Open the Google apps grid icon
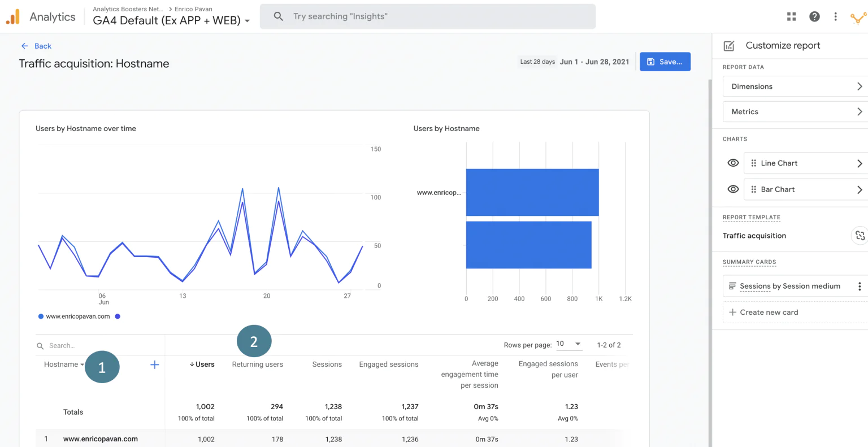 point(791,16)
